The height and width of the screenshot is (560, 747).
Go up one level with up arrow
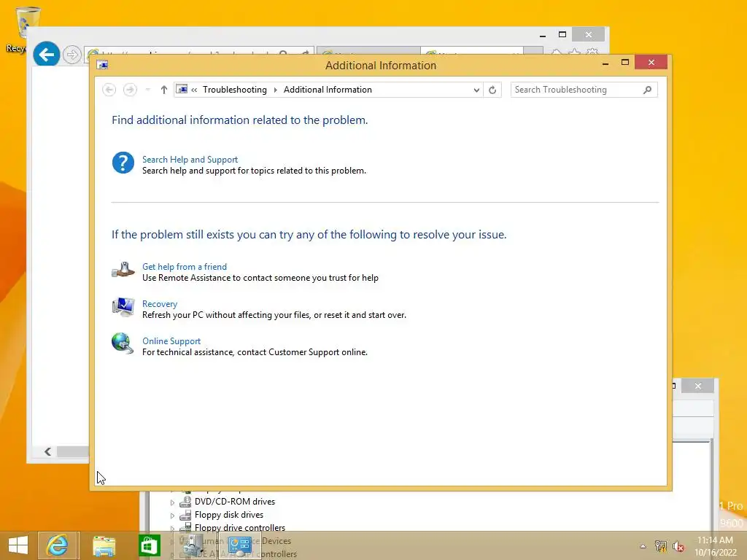click(164, 90)
